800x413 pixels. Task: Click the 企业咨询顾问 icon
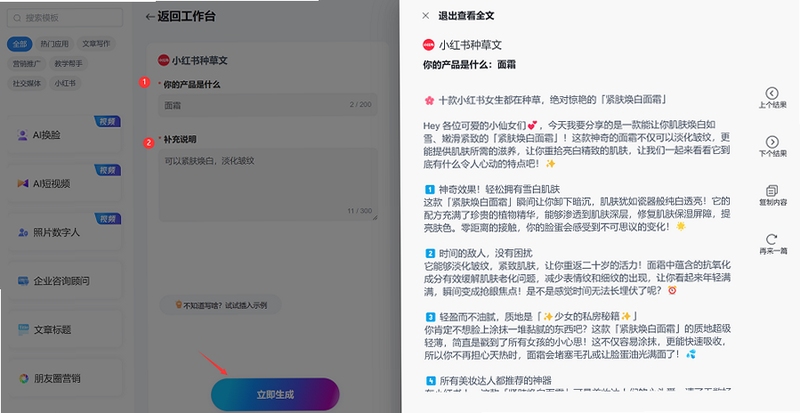point(23,281)
